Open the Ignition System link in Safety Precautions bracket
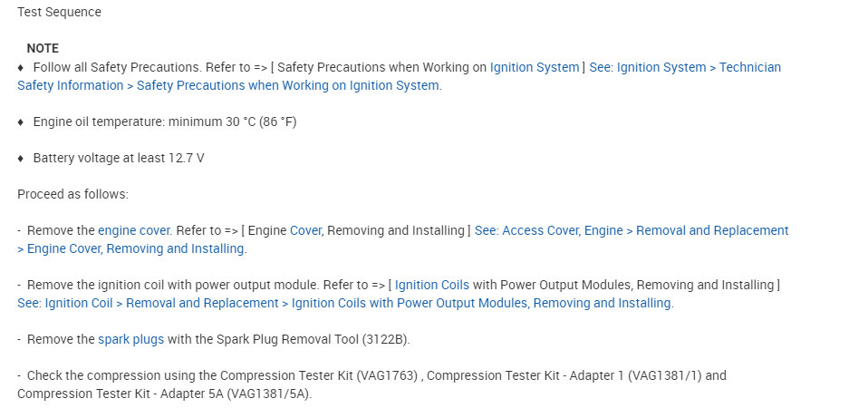The width and height of the screenshot is (868, 418). (x=534, y=67)
